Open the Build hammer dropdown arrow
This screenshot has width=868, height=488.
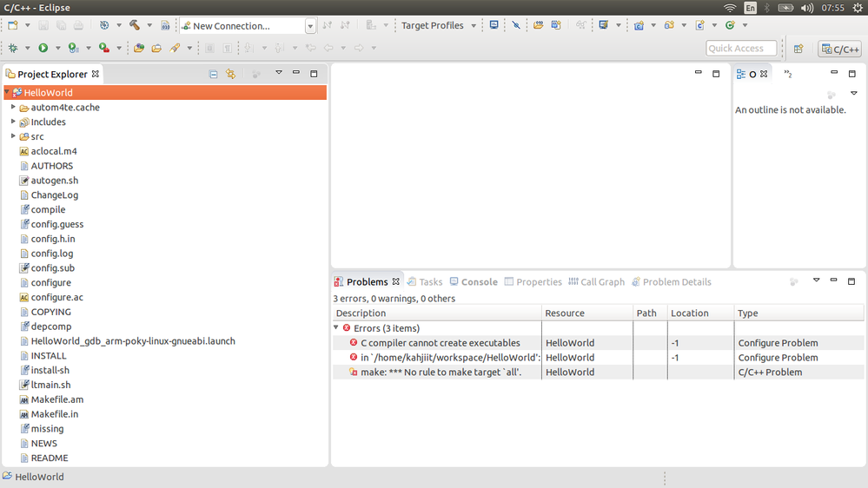pyautogui.click(x=149, y=25)
